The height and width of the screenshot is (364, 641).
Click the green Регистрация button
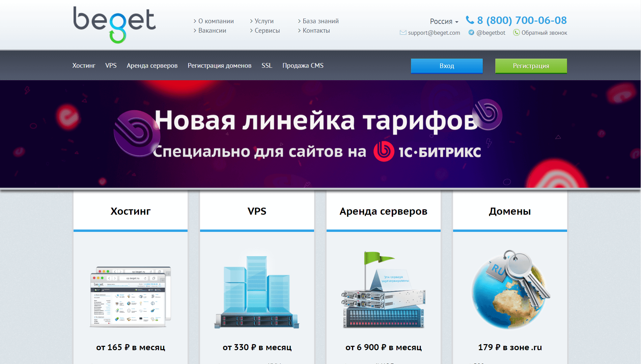[x=531, y=66]
